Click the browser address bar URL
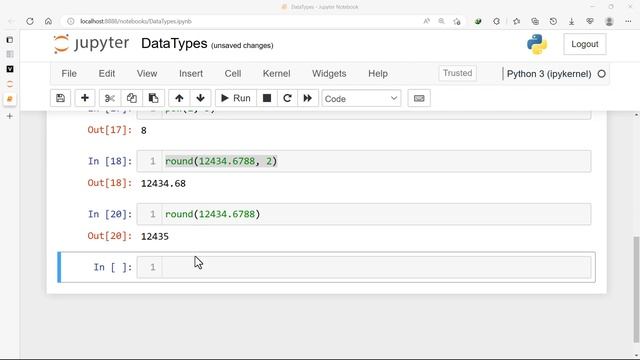This screenshot has width=640, height=360. (x=136, y=21)
